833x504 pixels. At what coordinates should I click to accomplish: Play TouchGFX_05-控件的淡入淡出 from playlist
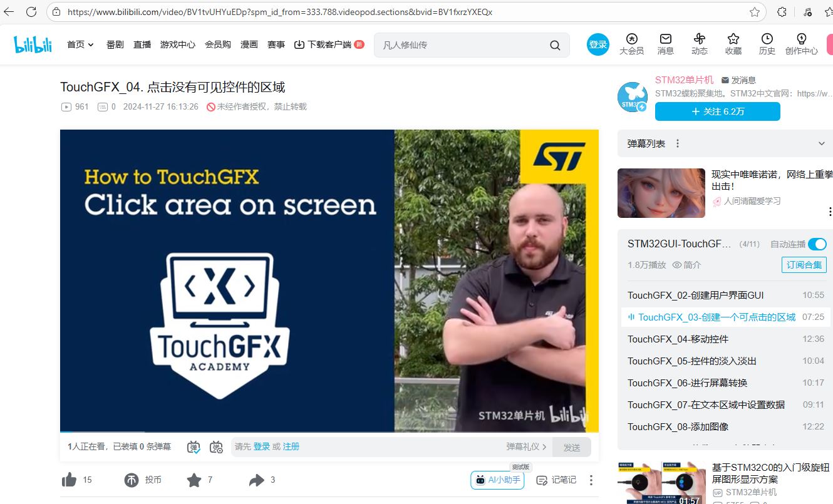point(726,361)
